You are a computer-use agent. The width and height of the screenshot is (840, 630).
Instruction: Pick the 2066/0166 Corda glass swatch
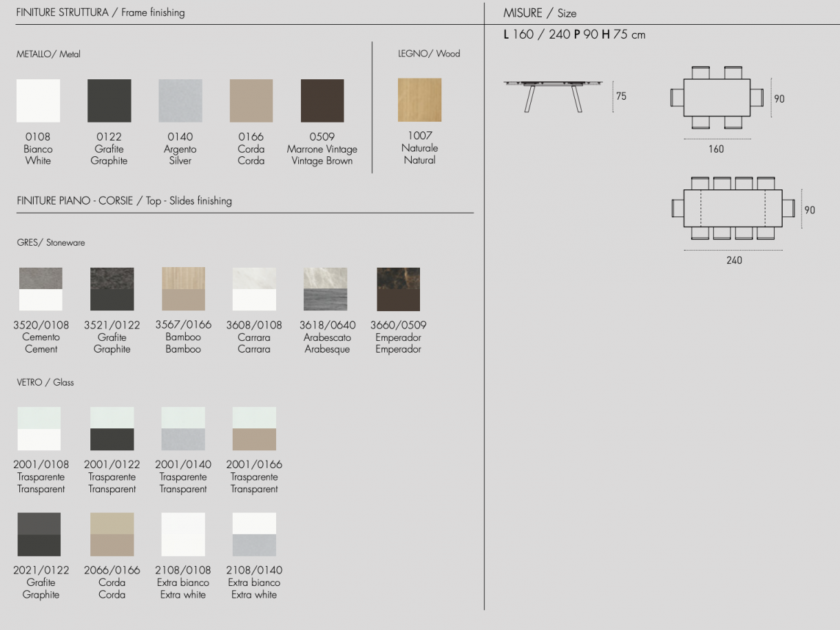click(x=112, y=534)
